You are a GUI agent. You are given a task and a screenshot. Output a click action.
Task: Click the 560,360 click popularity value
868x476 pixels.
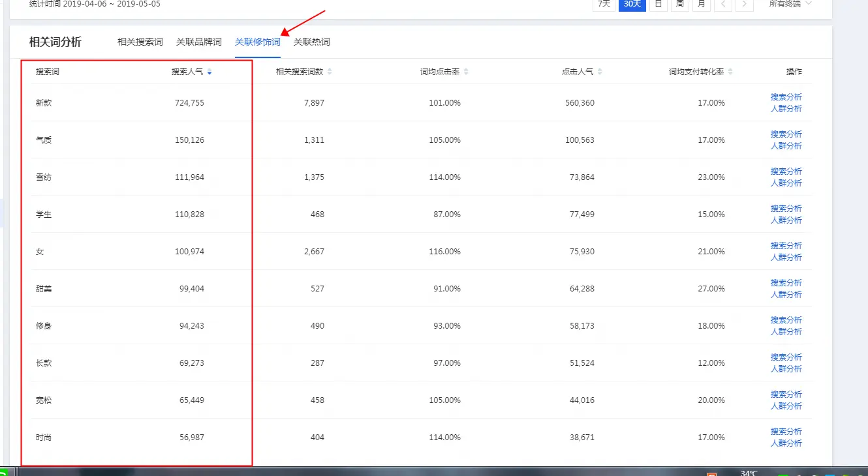[x=580, y=103]
